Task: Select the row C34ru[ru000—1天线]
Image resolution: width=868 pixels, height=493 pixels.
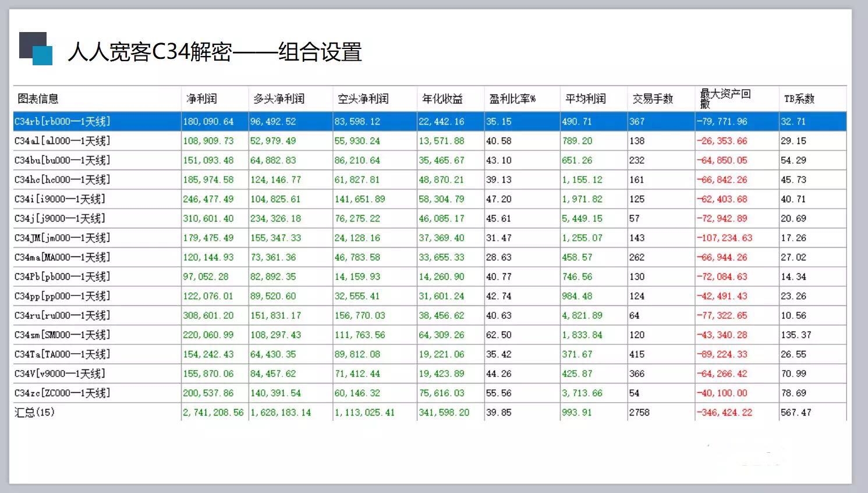Action: coord(430,315)
